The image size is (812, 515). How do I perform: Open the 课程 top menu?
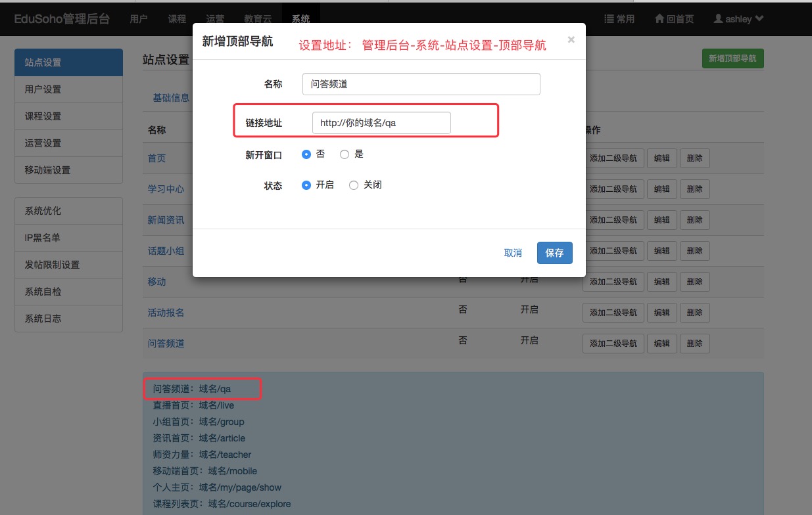click(x=177, y=19)
